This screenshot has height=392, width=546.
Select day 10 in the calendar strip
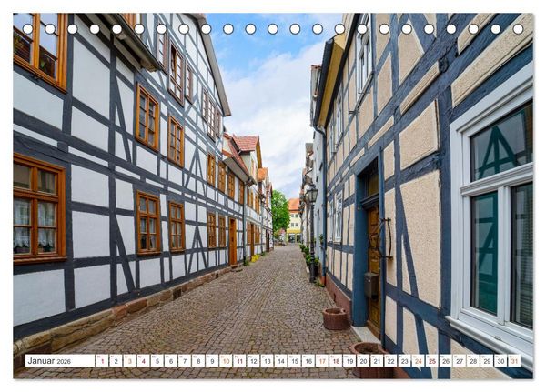(x=226, y=361)
